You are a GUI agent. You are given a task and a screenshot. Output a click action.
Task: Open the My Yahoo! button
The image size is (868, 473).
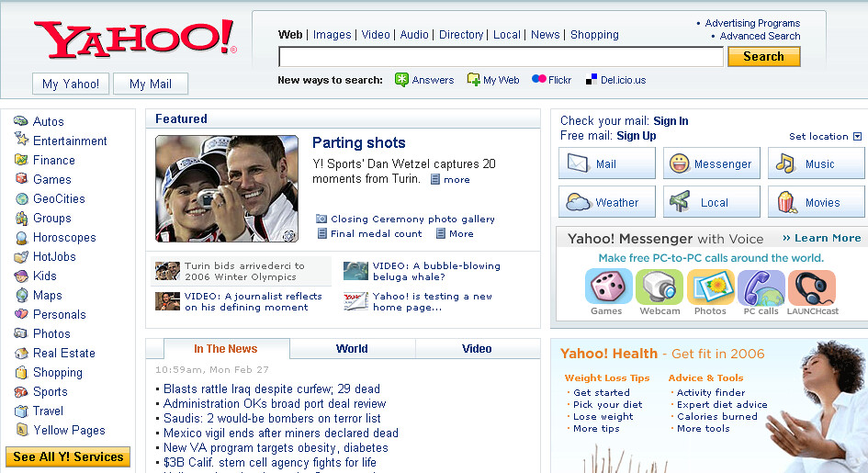[x=71, y=84]
